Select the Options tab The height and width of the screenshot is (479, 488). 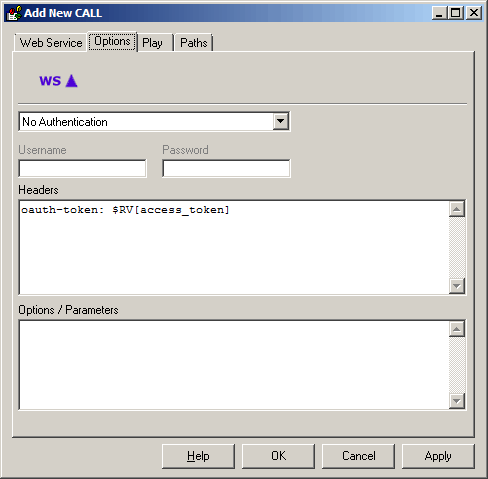(112, 42)
